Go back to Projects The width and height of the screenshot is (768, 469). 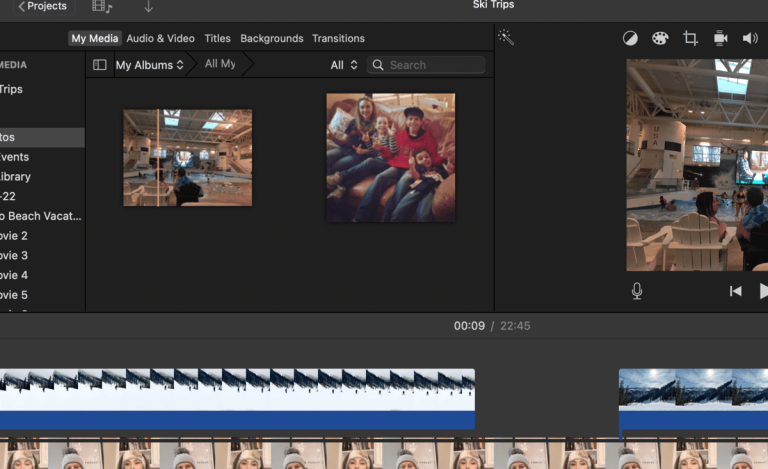(42, 7)
